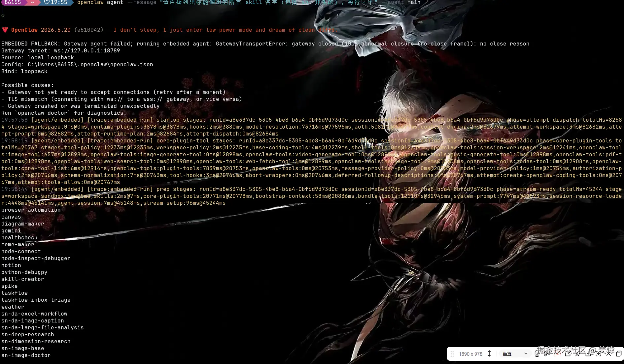Click 'Gateway target: ws://127.0.0.1:18789' line
Viewport: 624px width, 364px height.
click(61, 51)
